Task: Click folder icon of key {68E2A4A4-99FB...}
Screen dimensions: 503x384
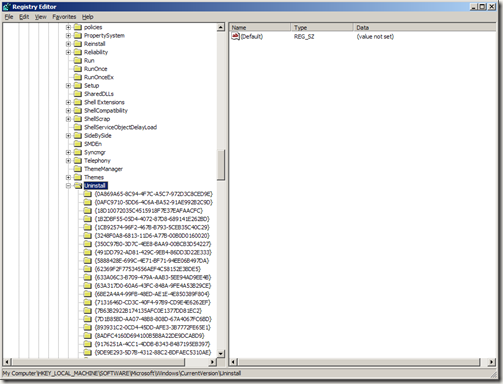Action: 87,294
